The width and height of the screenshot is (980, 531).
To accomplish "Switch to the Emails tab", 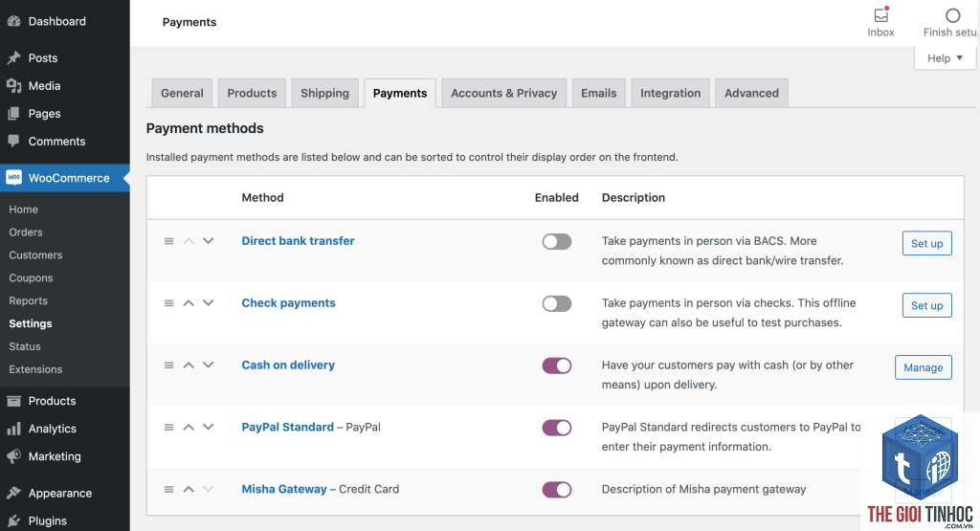I will coord(599,93).
